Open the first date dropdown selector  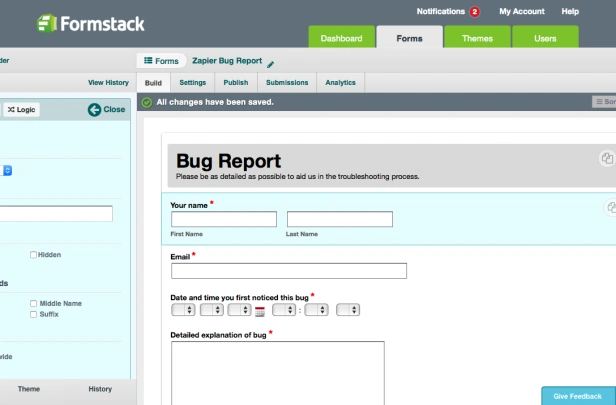pos(183,310)
